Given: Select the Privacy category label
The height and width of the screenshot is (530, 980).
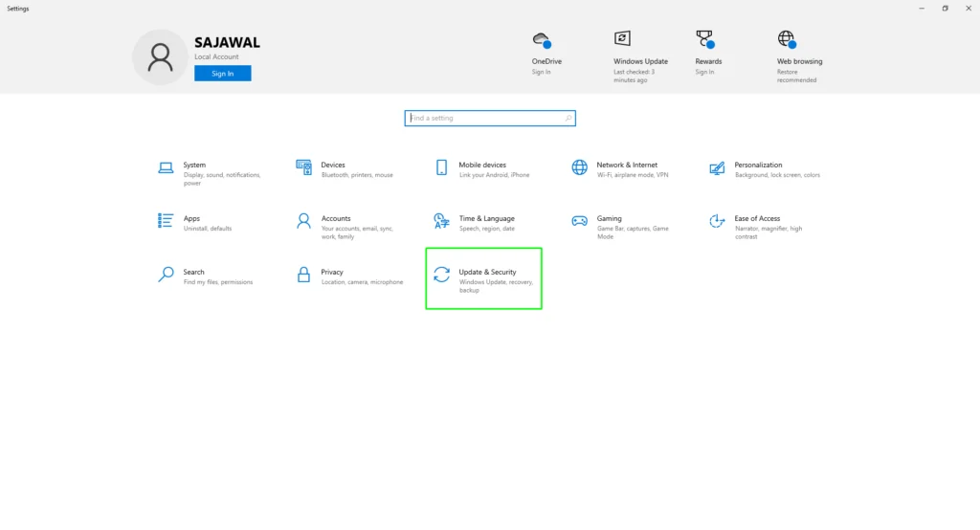Looking at the screenshot, I should 332,272.
